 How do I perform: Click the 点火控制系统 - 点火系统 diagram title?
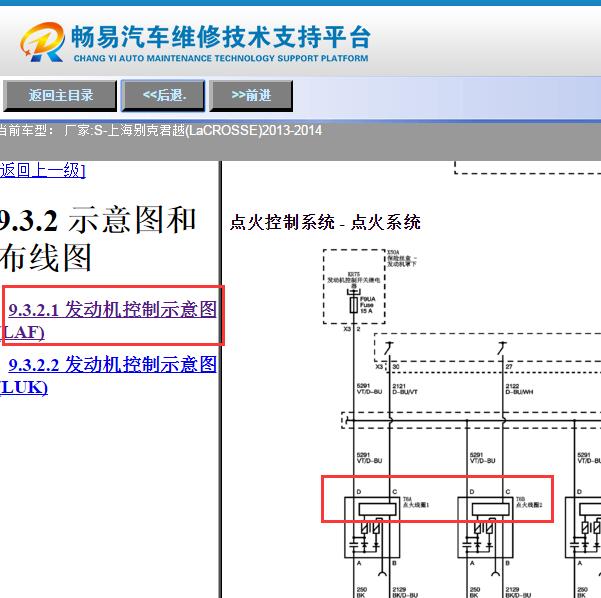[x=325, y=222]
